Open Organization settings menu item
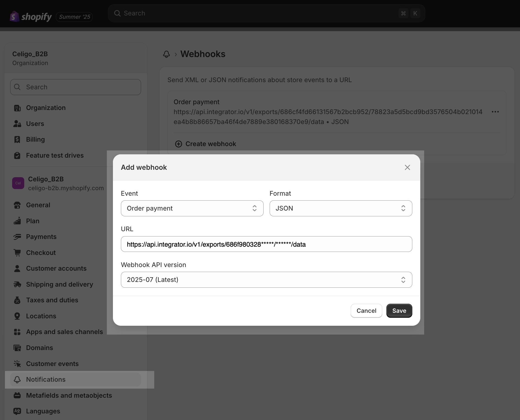The width and height of the screenshot is (520, 420). (75, 108)
